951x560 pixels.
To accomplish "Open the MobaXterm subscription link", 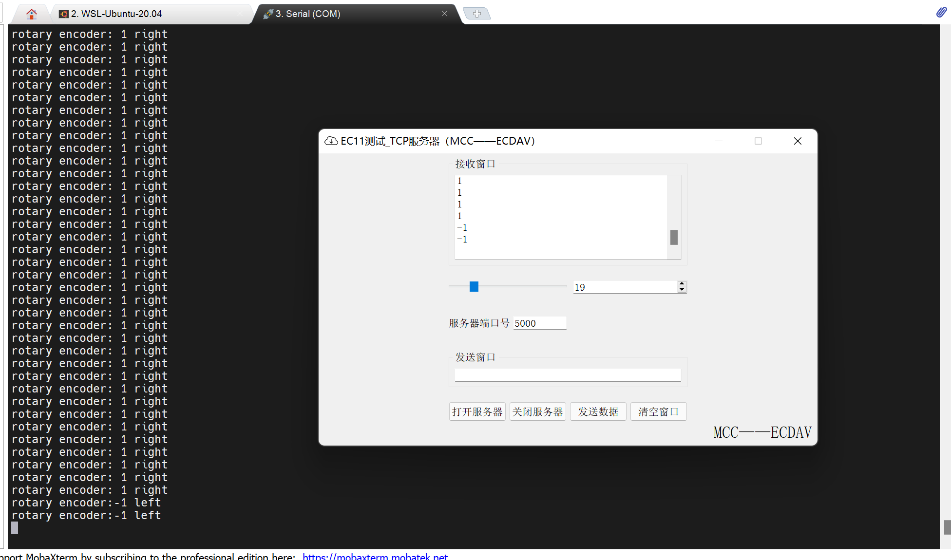I will tap(375, 556).
